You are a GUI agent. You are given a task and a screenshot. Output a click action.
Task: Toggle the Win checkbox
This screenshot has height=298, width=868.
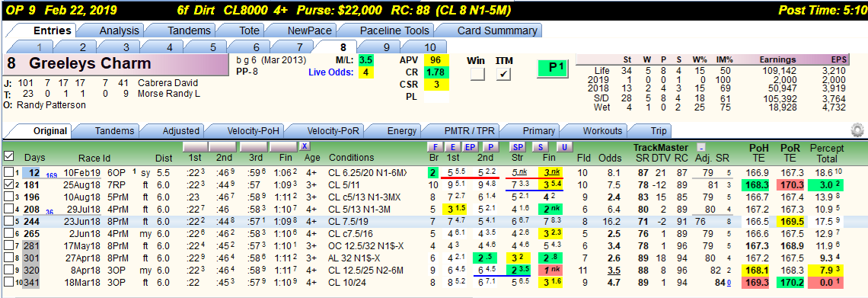point(477,75)
